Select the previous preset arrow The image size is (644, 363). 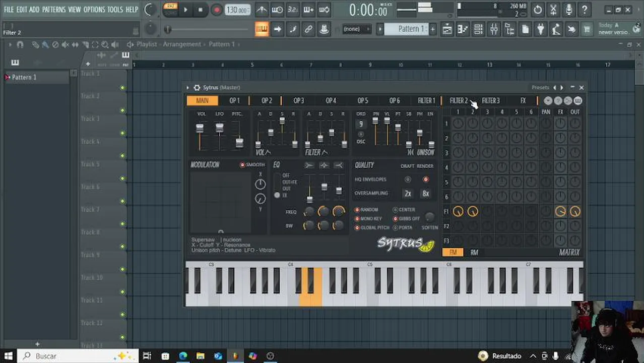[555, 88]
